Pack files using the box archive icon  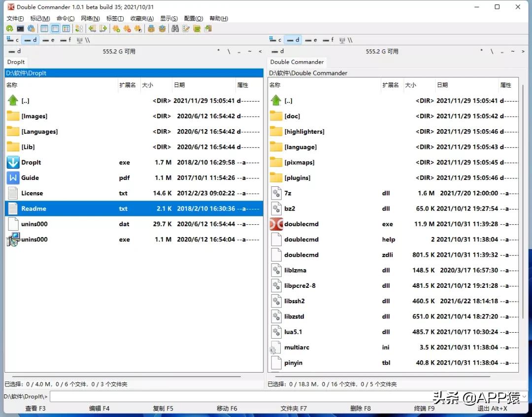tap(151, 29)
